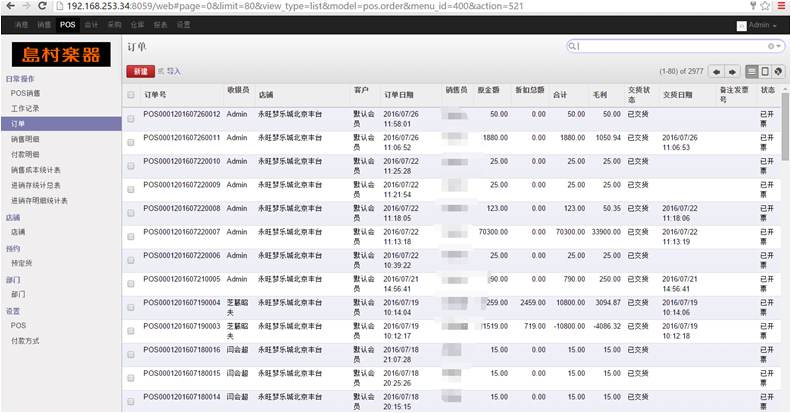Select 订单 in the sidebar
The image size is (791, 413).
click(x=61, y=124)
